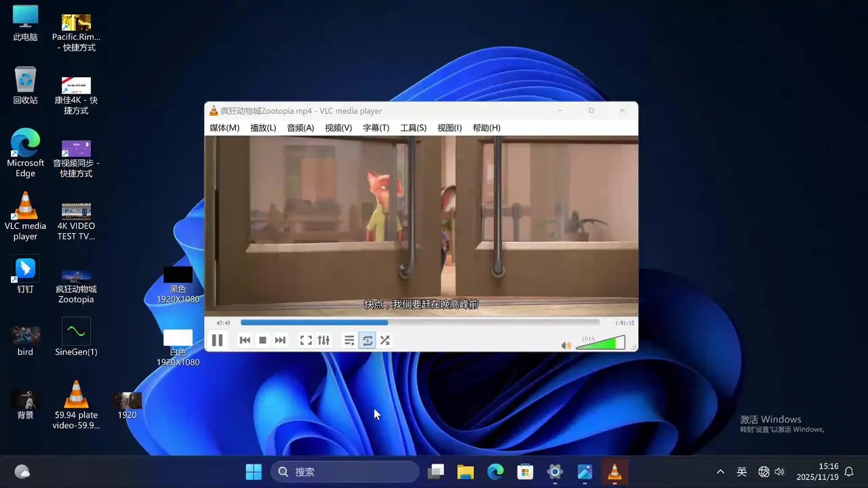Select 康佳4K shortcut on desktop
Image resolution: width=868 pixels, height=488 pixels.
(x=76, y=95)
